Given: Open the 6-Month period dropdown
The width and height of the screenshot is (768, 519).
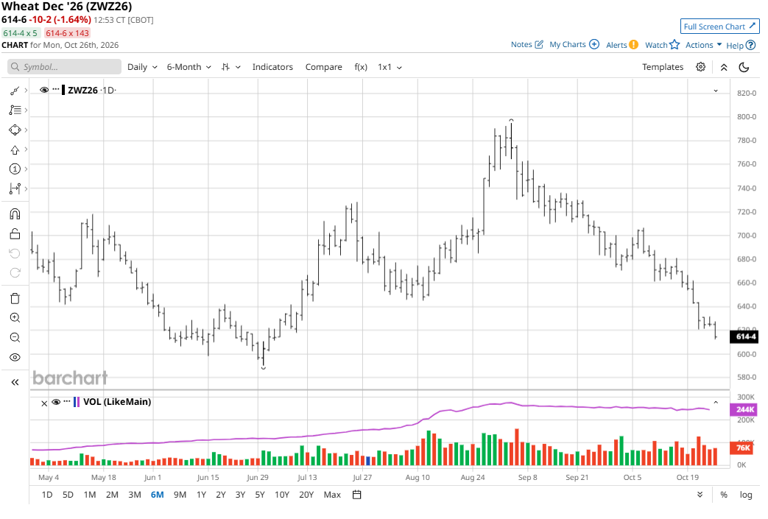Looking at the screenshot, I should pos(189,67).
